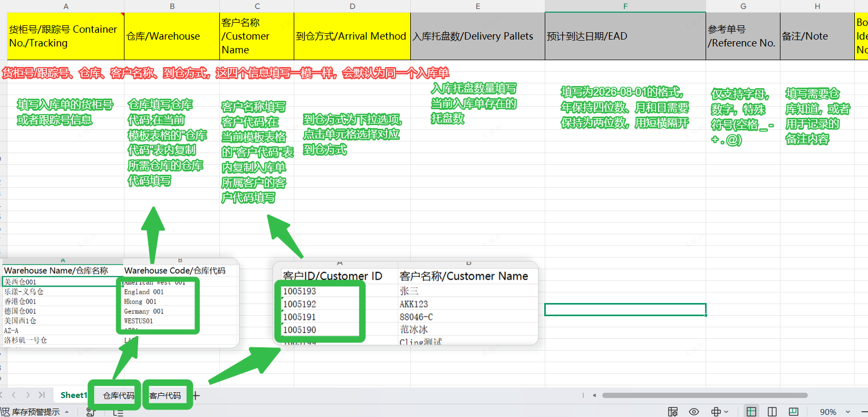Select the 客户名称/Customer Name header cell

tap(257, 36)
